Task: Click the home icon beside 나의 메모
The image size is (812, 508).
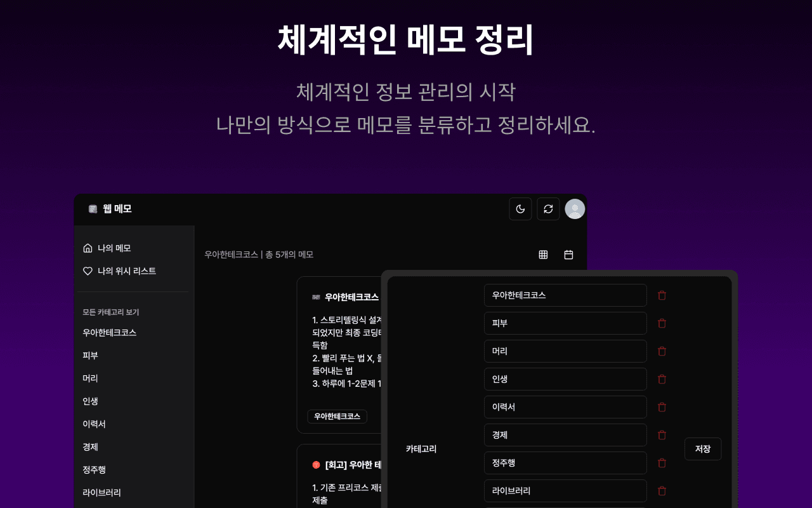Action: (x=88, y=248)
